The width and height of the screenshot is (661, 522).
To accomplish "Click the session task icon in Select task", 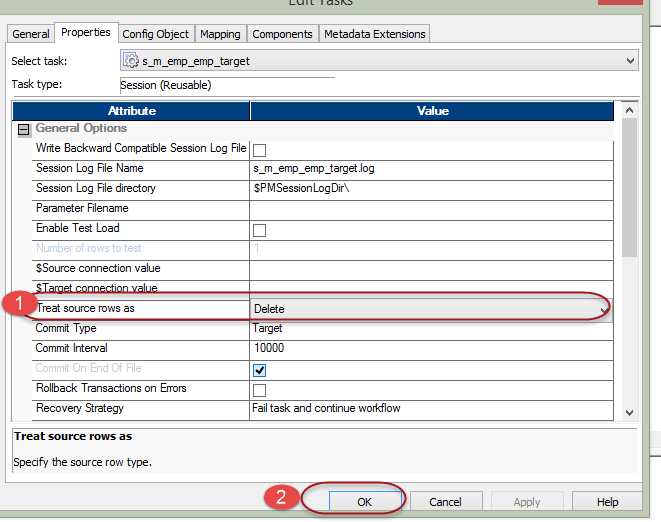I will 131,61.
